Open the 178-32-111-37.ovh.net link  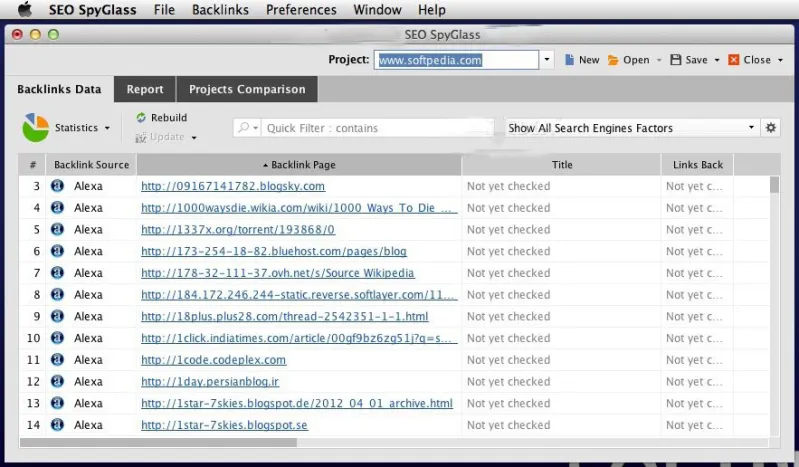(x=278, y=273)
